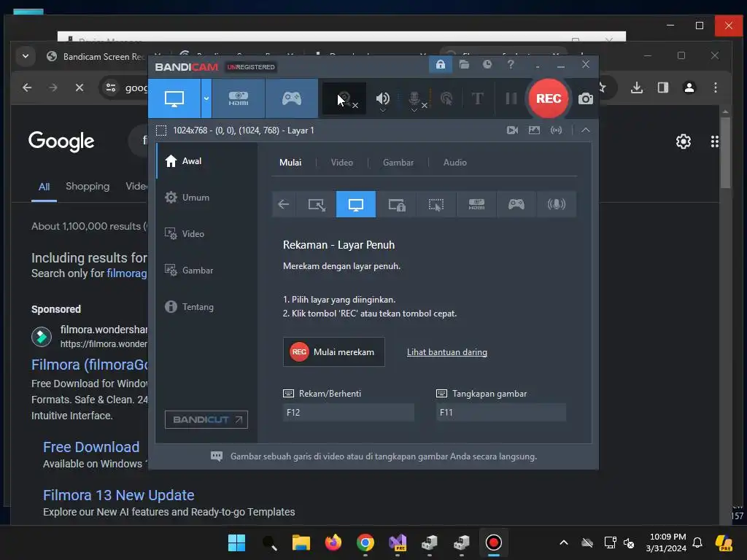Expand microphone settings chevron below mic icon
The width and height of the screenshot is (747, 560).
(x=414, y=111)
